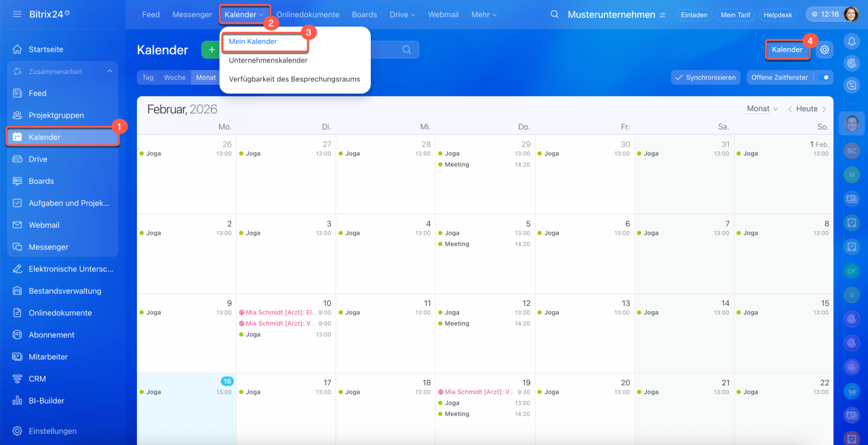Go to next month with right chevron
This screenshot has height=445, width=868.
click(824, 109)
